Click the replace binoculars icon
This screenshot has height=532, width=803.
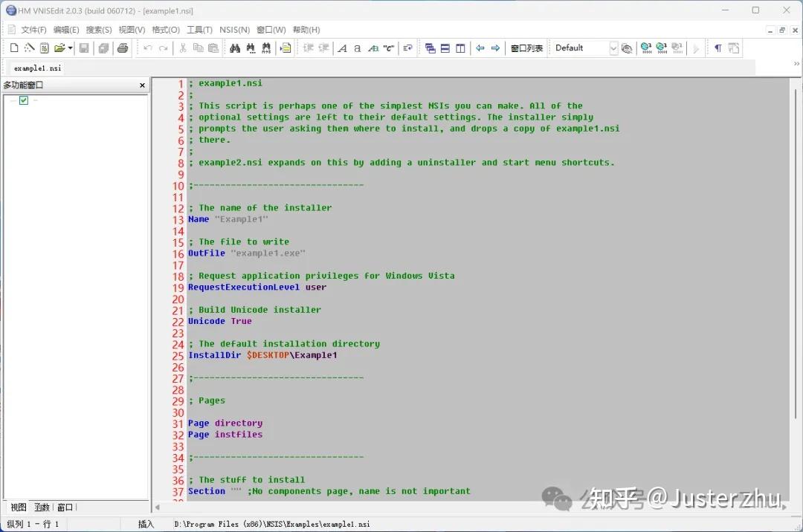pyautogui.click(x=266, y=48)
